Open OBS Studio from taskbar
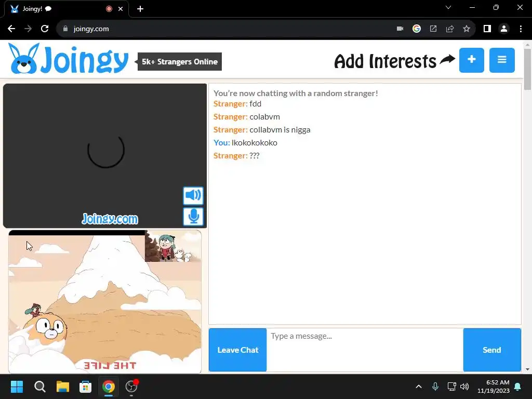This screenshot has height=399, width=532. (131, 387)
